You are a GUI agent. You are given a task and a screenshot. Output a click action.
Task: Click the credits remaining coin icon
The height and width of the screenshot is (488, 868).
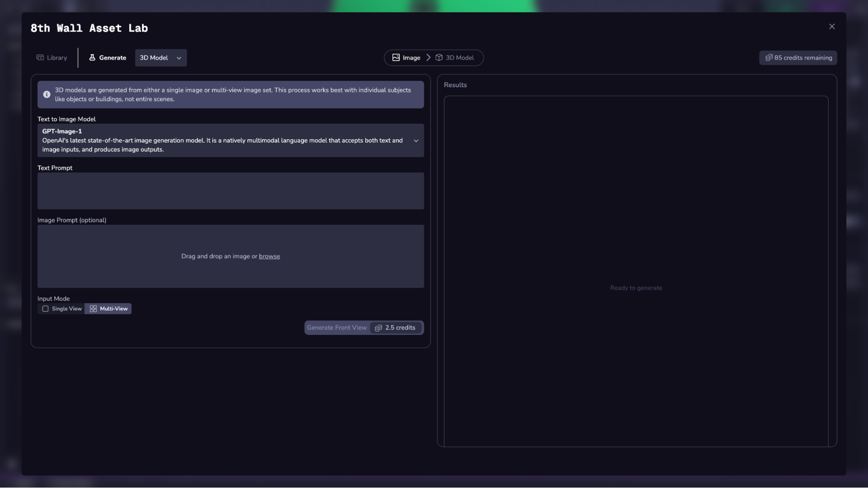click(x=769, y=58)
